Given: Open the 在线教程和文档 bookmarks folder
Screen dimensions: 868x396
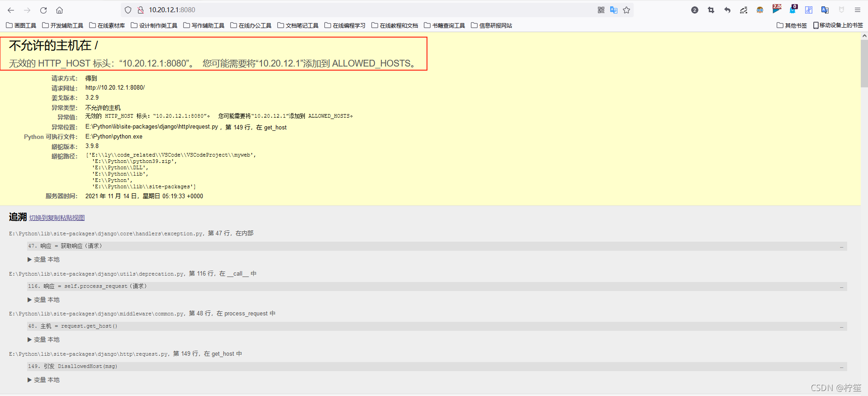Looking at the screenshot, I should (395, 25).
